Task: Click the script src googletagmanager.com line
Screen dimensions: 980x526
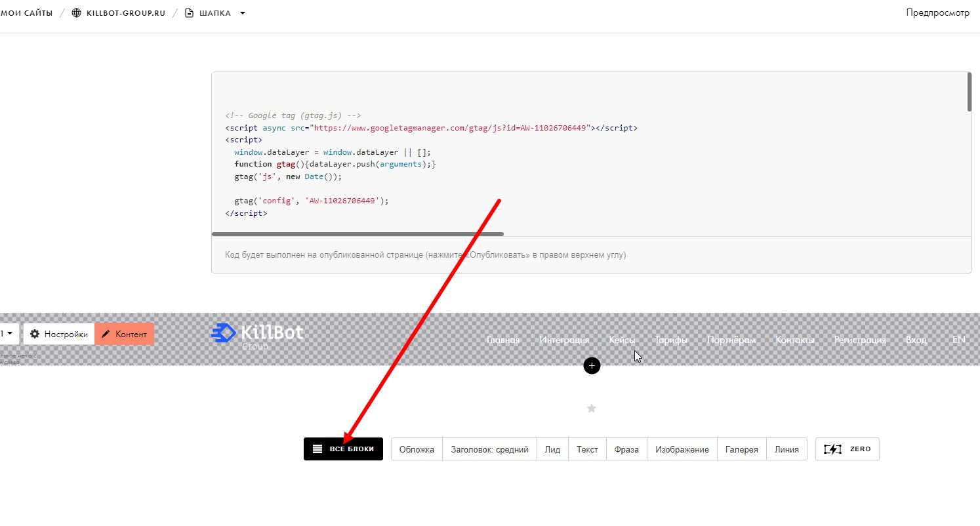Action: (x=431, y=128)
